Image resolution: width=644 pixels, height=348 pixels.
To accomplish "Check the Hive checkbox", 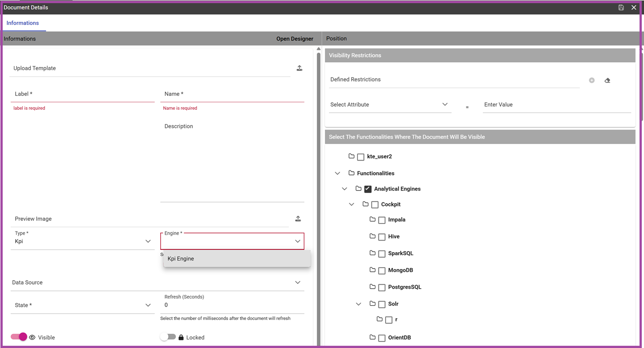I will click(382, 237).
